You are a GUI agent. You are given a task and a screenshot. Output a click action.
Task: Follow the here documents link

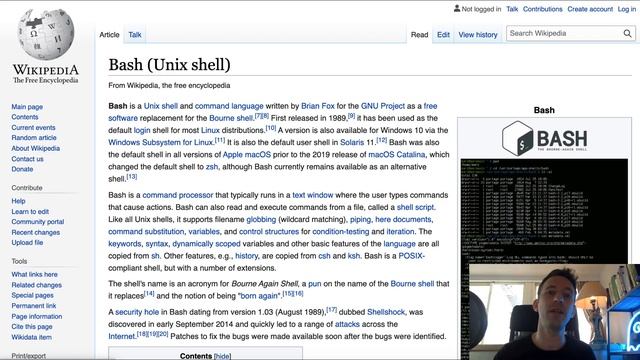pyautogui.click(x=403, y=220)
